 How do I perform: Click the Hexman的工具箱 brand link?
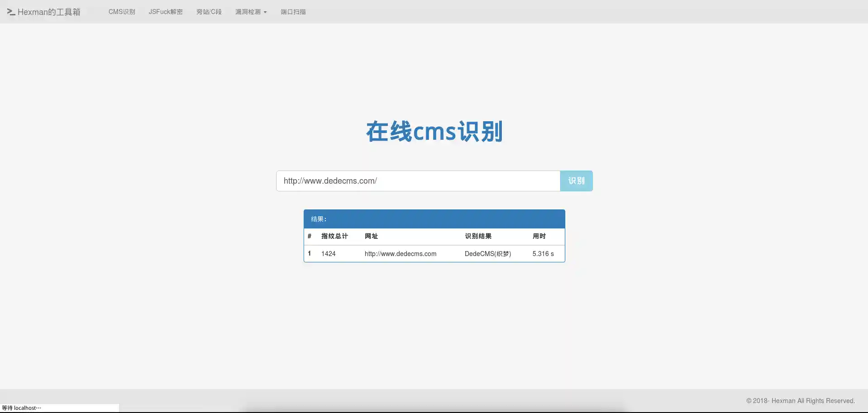48,12
